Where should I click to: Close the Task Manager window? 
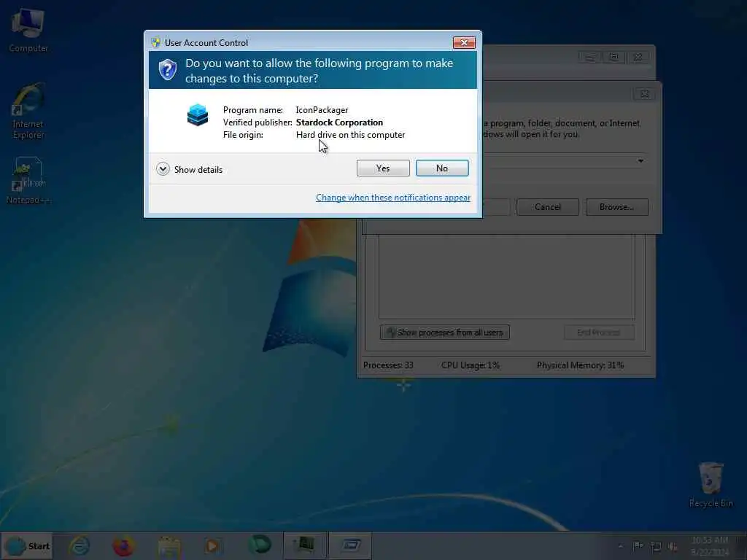pos(638,57)
